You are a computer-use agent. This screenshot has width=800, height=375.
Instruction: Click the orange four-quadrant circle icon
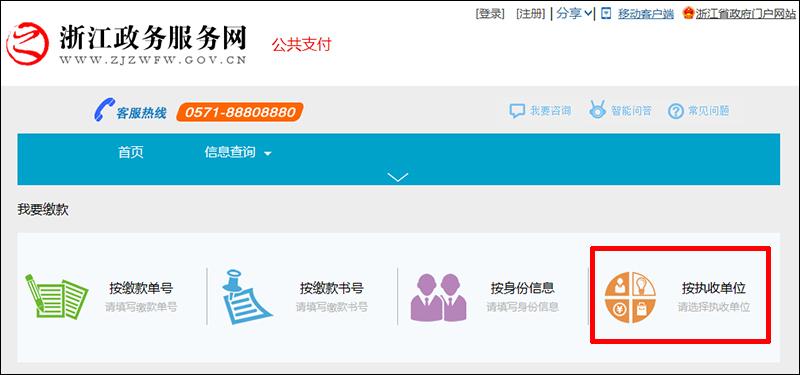(630, 297)
